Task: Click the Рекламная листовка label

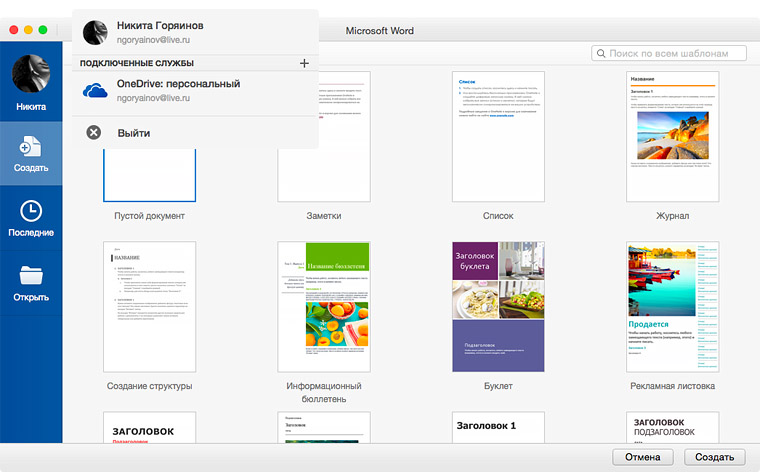Action: 673,386
